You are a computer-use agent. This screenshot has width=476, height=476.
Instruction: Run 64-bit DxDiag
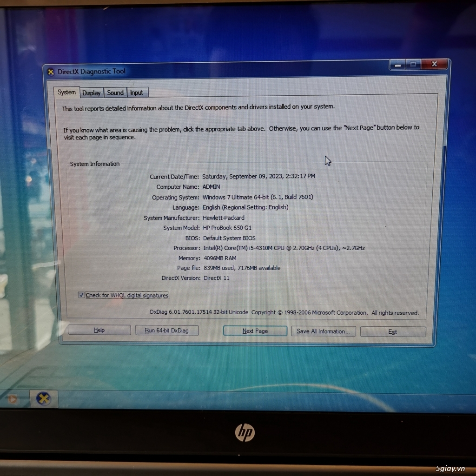click(167, 331)
